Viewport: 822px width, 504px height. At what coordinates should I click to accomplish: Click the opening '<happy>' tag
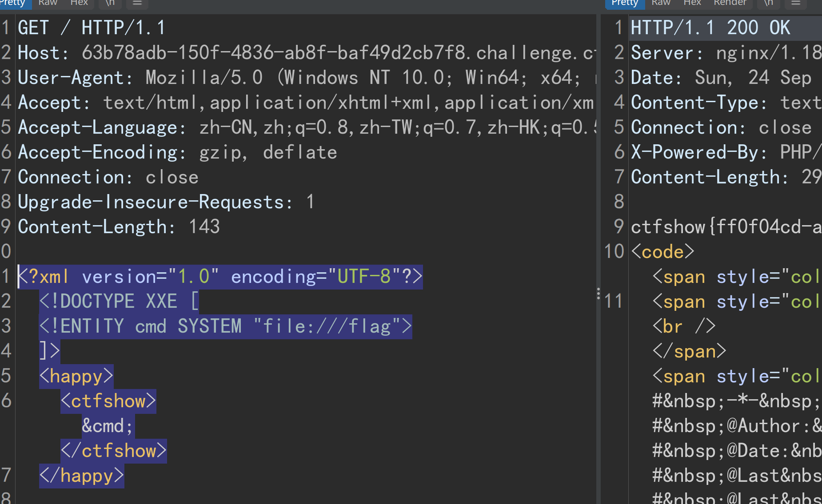point(76,376)
